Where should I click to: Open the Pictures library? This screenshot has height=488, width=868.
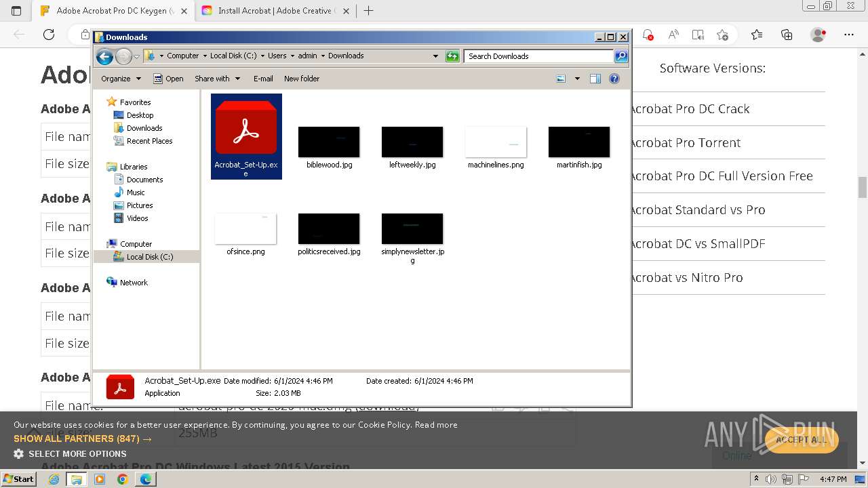pyautogui.click(x=140, y=205)
